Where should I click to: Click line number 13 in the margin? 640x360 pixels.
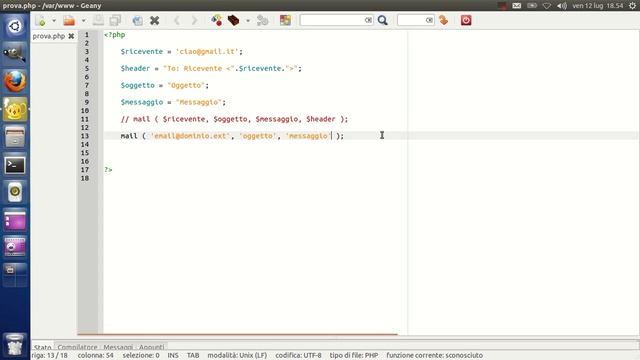pyautogui.click(x=85, y=136)
